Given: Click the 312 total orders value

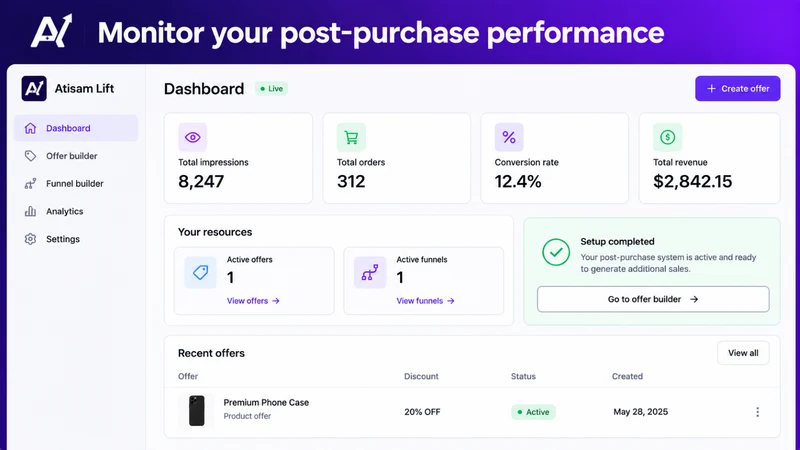Looking at the screenshot, I should [351, 182].
